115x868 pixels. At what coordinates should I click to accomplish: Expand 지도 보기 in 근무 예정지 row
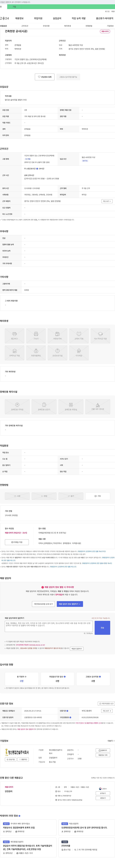coord(107,201)
